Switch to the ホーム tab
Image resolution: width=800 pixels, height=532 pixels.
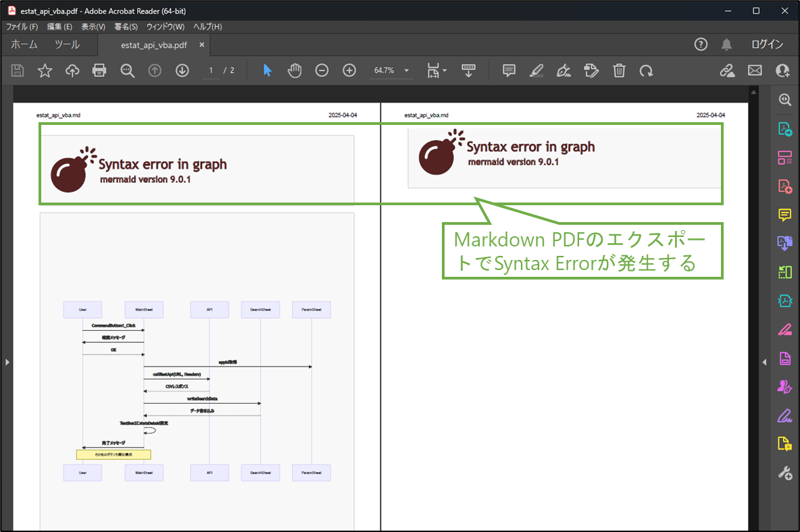click(24, 45)
